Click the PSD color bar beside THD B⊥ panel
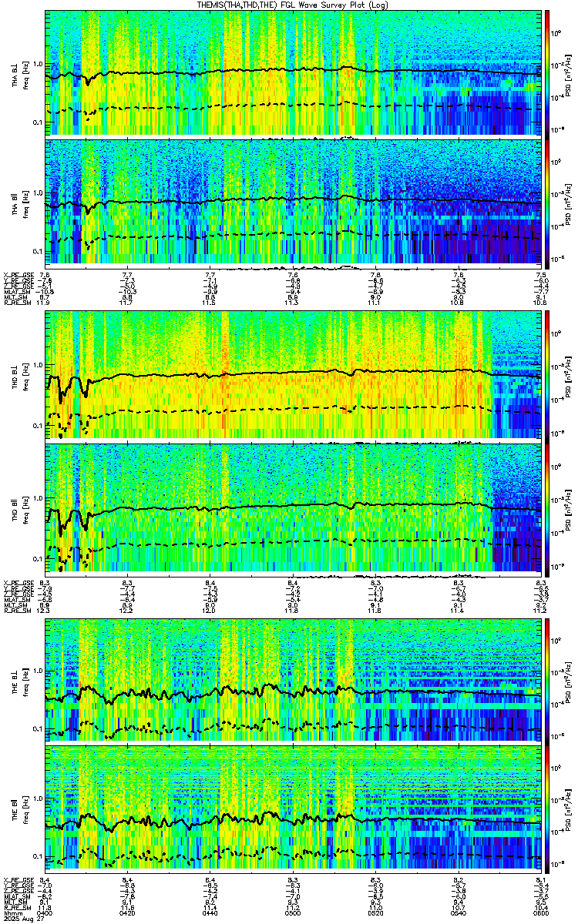Screen dimensions: 578x924 click(547, 376)
